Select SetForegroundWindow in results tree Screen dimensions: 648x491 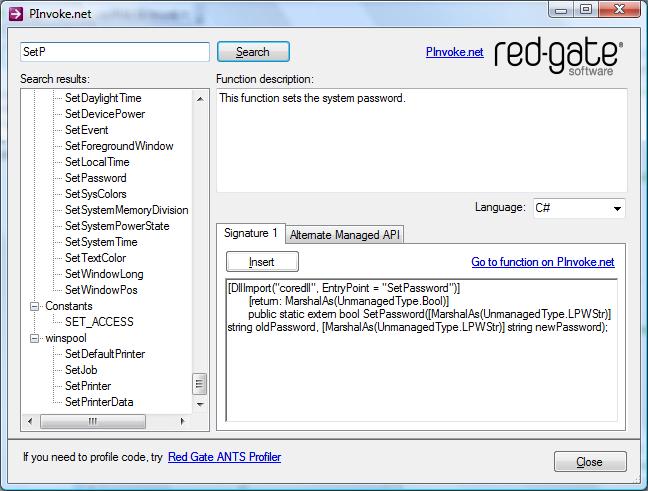(118, 146)
